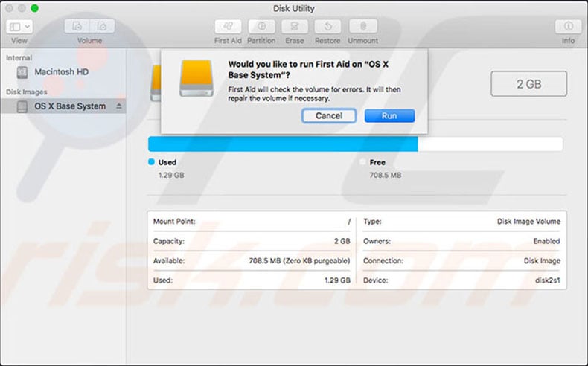Click the Disk Utility window title
This screenshot has width=588, height=366.
point(293,8)
